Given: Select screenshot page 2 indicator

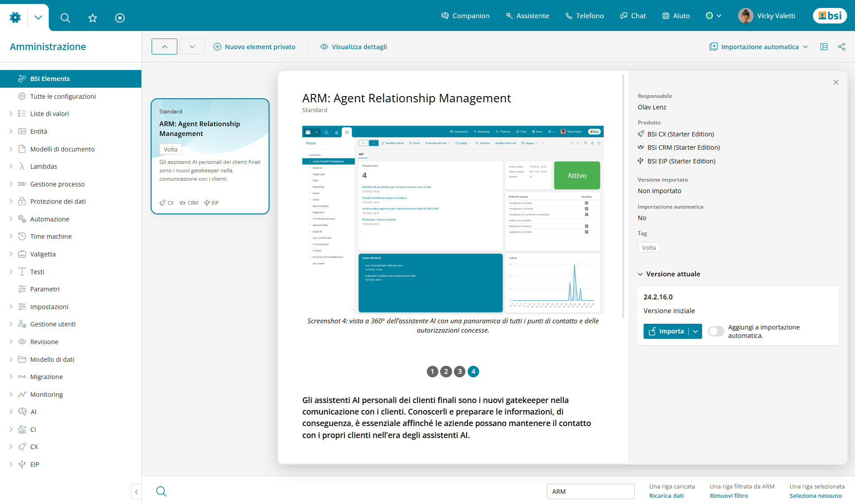Looking at the screenshot, I should (x=446, y=372).
